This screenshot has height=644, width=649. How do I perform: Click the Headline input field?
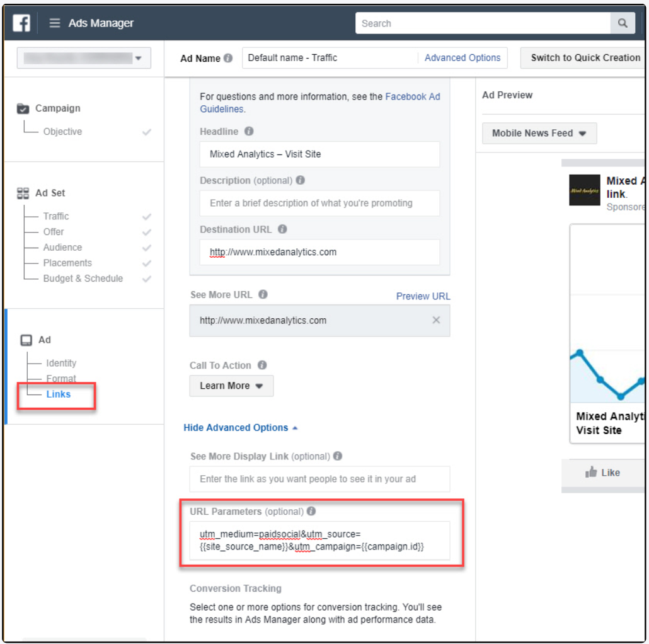click(x=319, y=154)
